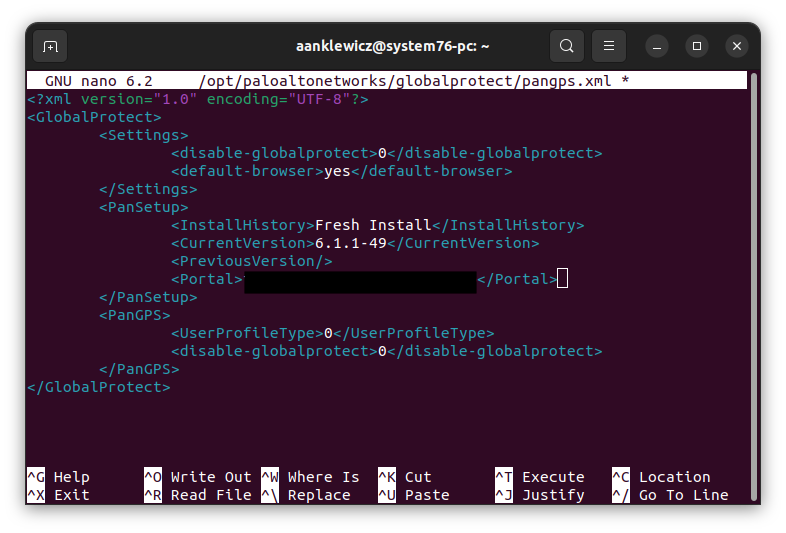Click the ^W Where Is shortcut
The width and height of the screenshot is (786, 533).
(310, 477)
